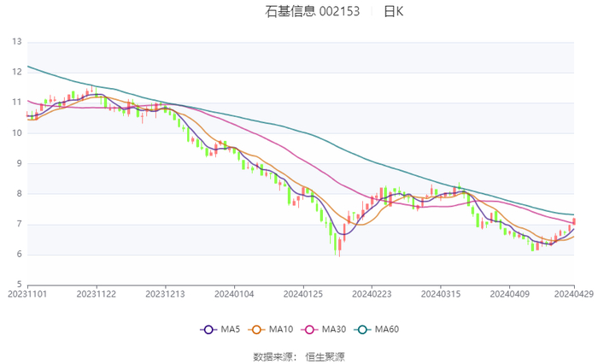598x364 pixels.
Task: Click the last red candlestick at the chart's right edge
Action: point(573,221)
